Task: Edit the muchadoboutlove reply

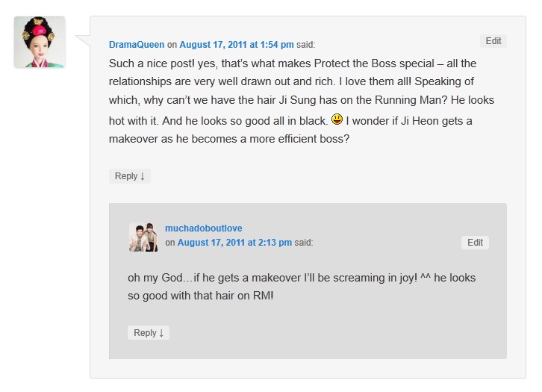Action: [x=475, y=243]
